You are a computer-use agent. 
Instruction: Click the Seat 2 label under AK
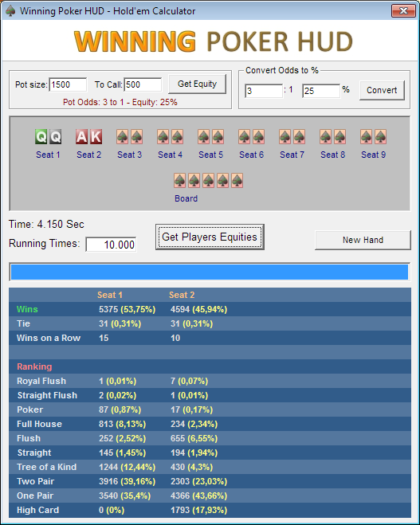click(x=88, y=155)
